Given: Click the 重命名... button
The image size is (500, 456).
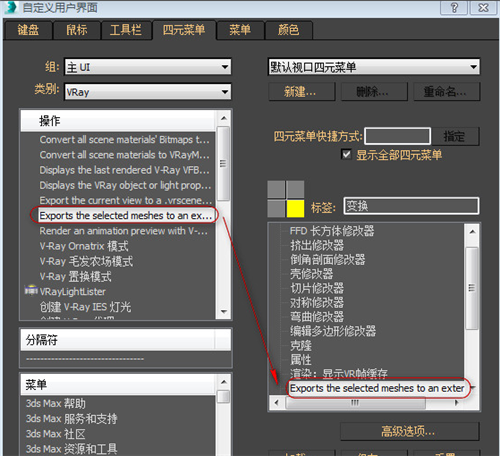Looking at the screenshot, I should pyautogui.click(x=447, y=91).
